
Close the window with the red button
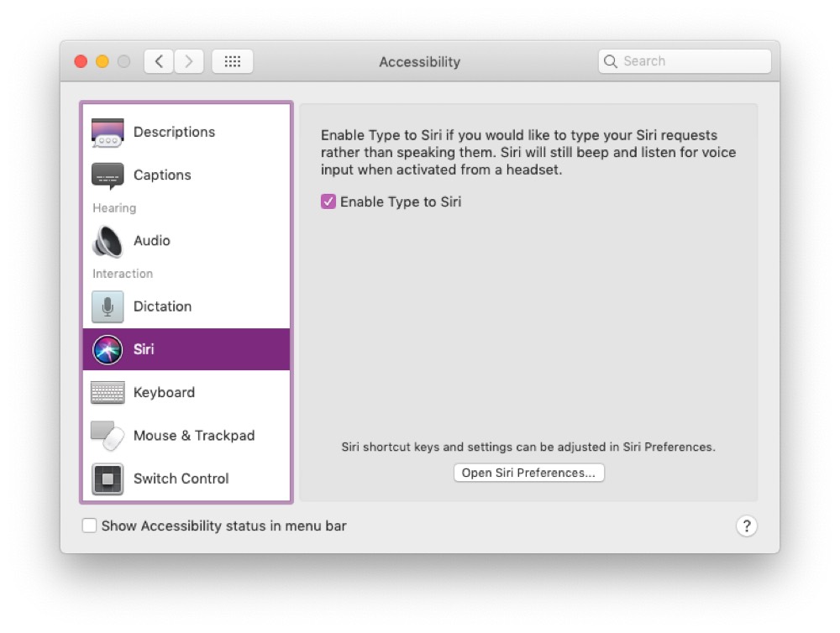coord(81,61)
